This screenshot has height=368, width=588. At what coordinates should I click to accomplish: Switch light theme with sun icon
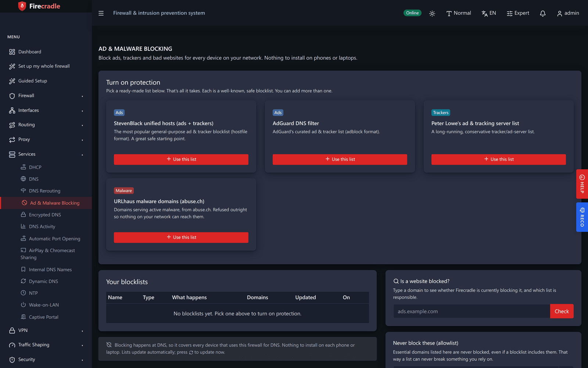(432, 13)
